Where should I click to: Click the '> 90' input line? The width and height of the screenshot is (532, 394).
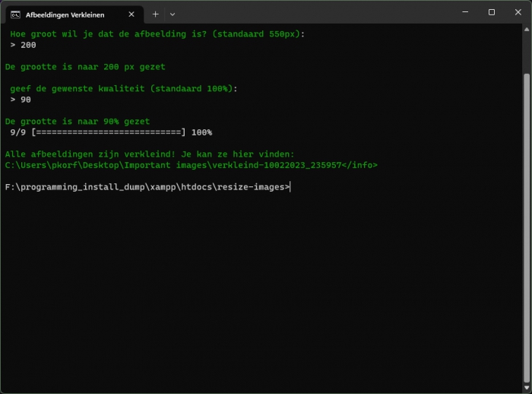tap(21, 100)
